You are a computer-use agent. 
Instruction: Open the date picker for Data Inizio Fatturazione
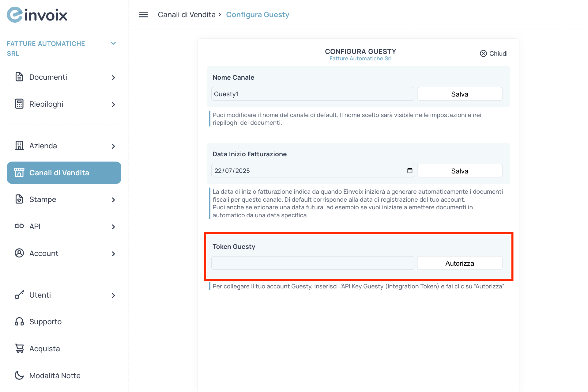[x=409, y=170]
